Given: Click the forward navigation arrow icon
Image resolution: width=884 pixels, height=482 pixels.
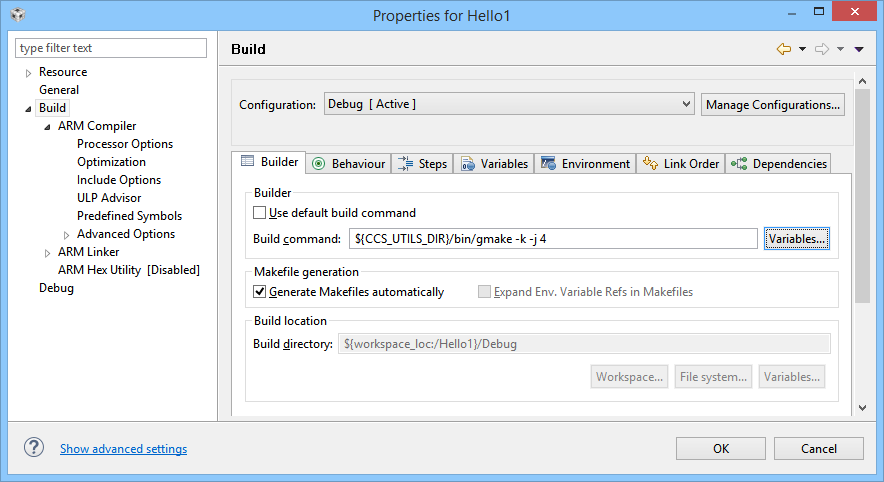Looking at the screenshot, I should (x=822, y=49).
